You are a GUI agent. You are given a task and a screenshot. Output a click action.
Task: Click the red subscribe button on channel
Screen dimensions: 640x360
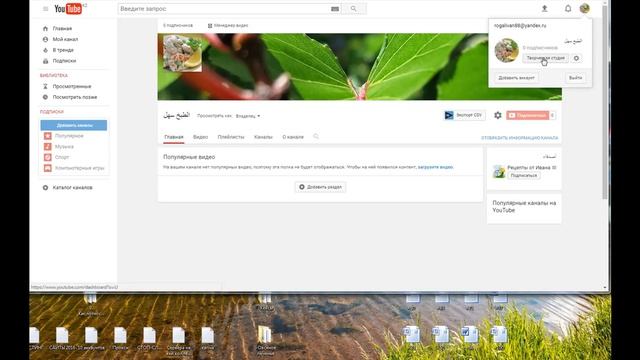(x=527, y=116)
